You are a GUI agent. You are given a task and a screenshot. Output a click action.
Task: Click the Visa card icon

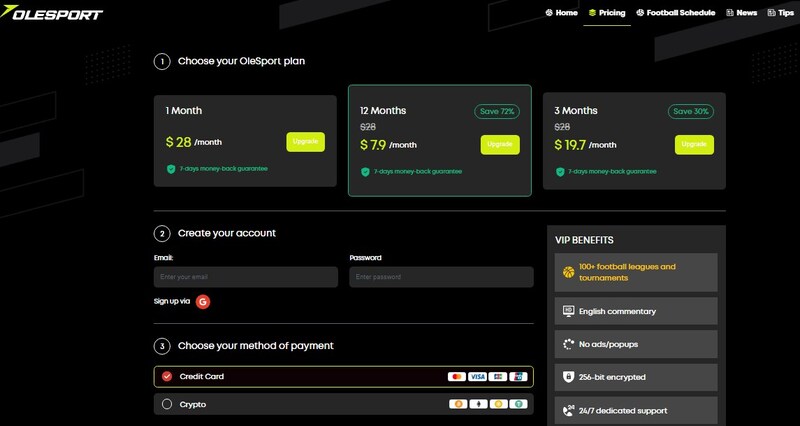(x=477, y=377)
